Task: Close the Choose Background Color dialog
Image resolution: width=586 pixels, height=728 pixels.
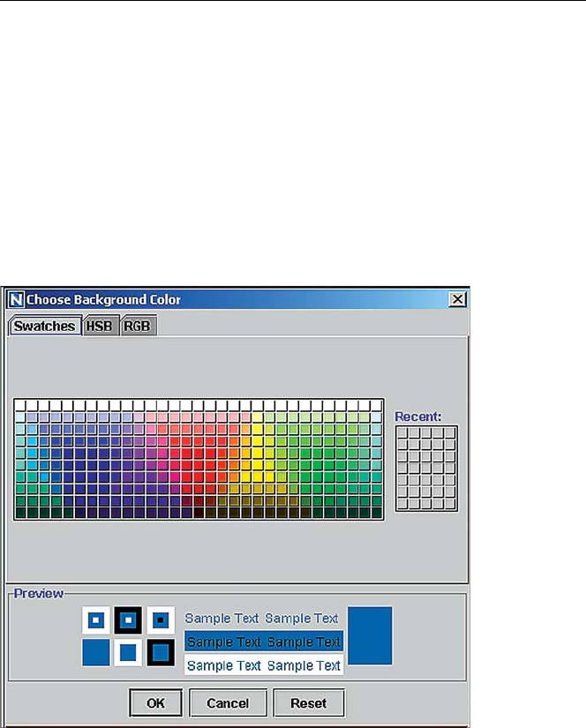Action: point(457,300)
